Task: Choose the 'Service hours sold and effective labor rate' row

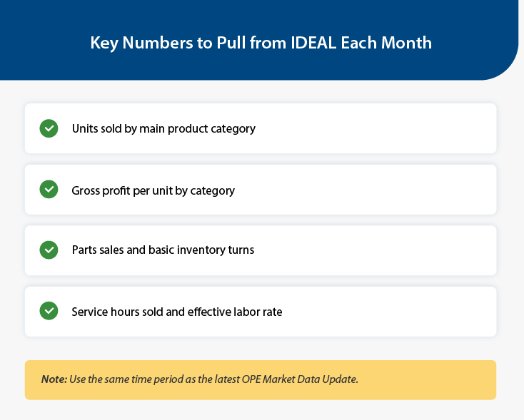Action: pos(261,312)
